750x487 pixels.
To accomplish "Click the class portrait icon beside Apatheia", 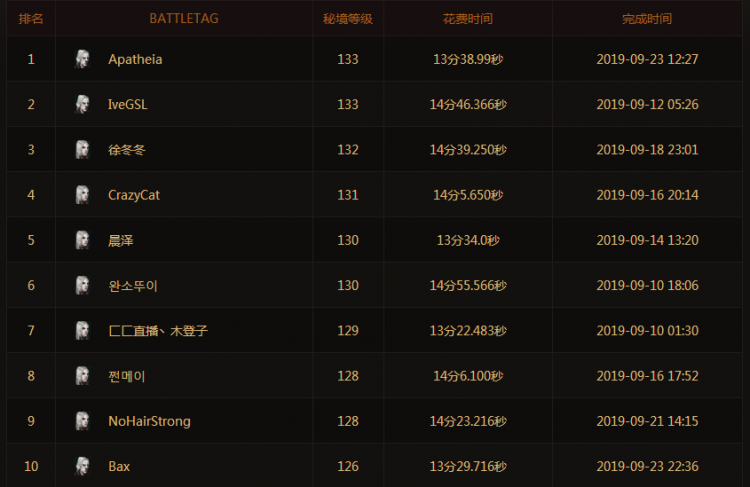I will coord(82,59).
